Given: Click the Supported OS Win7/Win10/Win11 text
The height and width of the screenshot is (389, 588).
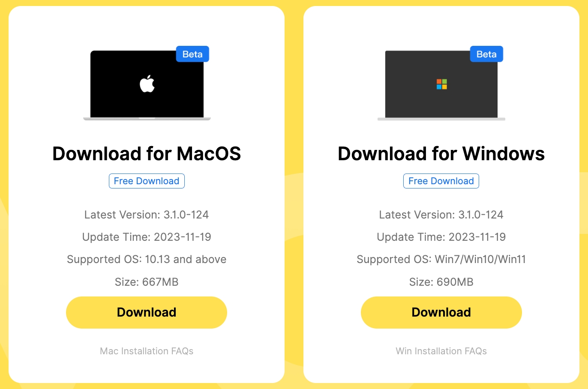Looking at the screenshot, I should [441, 259].
